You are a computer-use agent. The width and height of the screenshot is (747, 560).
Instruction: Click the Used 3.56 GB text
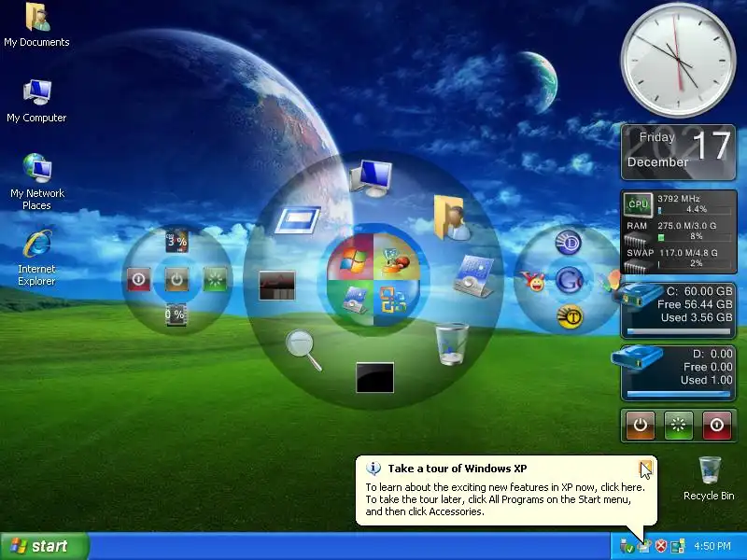(x=697, y=317)
